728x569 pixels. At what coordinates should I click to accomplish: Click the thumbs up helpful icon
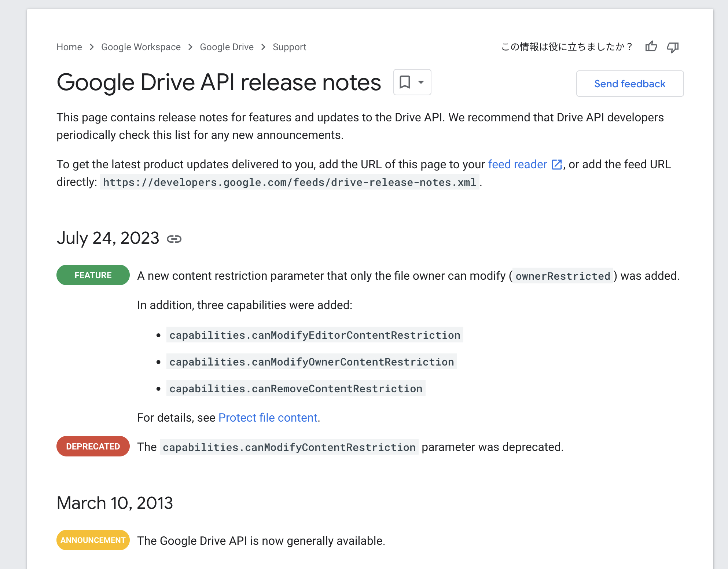pos(651,47)
